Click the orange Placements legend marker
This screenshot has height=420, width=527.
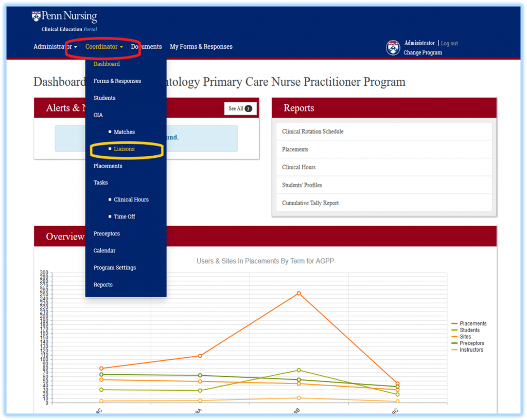pyautogui.click(x=454, y=323)
